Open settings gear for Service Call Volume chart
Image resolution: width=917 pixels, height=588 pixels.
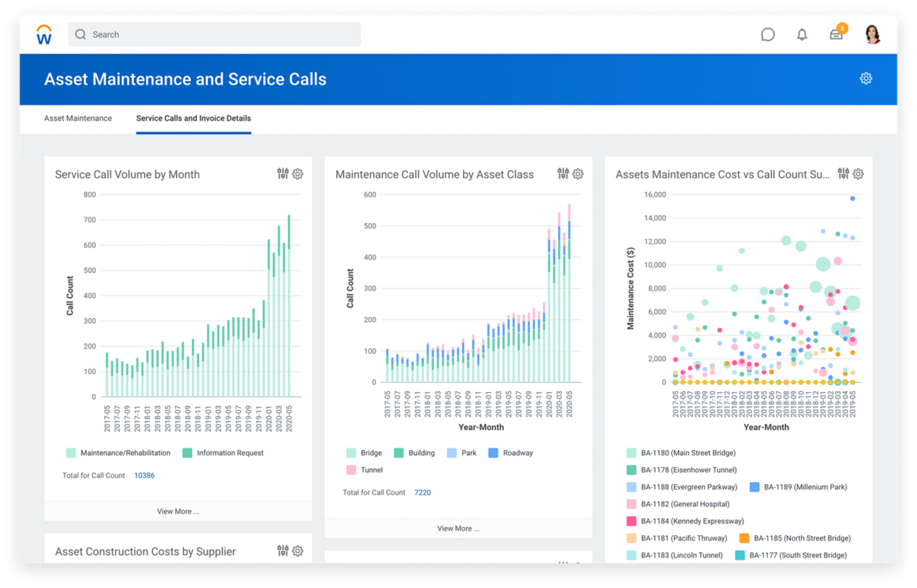(x=298, y=174)
